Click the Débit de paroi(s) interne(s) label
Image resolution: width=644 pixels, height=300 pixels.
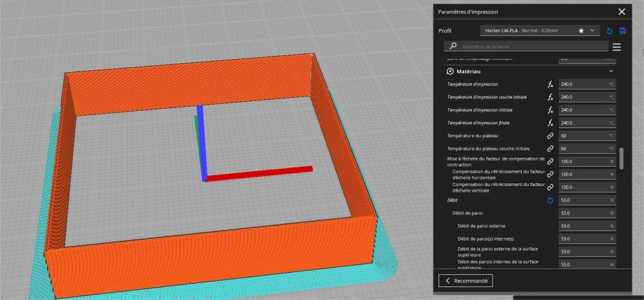[x=486, y=239]
